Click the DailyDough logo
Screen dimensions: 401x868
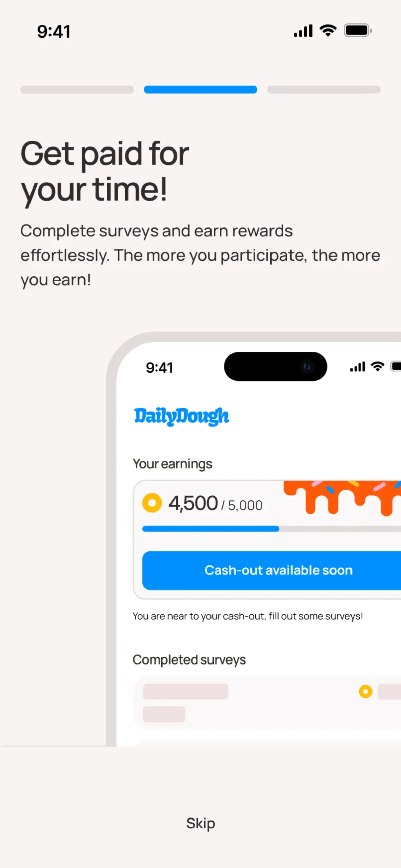181,416
